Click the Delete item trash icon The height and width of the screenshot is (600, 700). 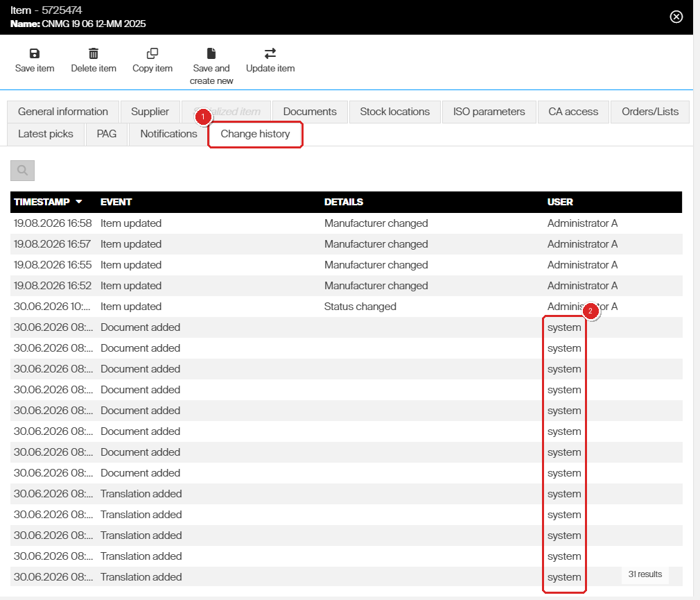tap(94, 53)
